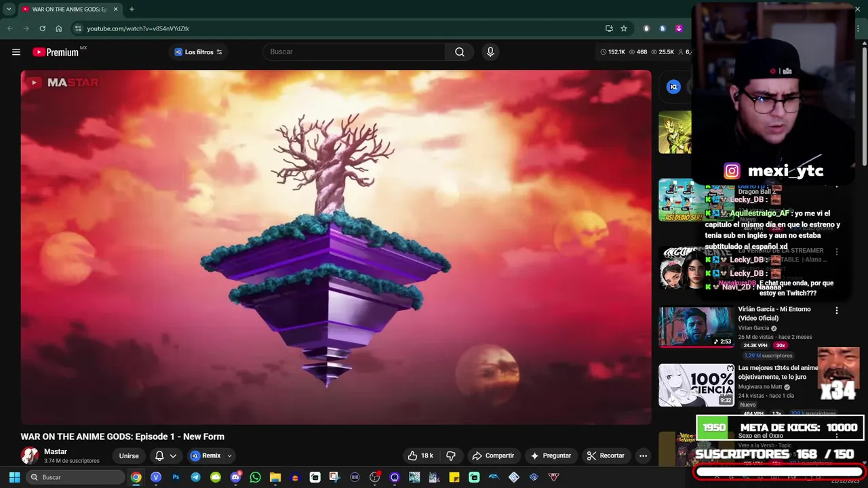The image size is (868, 488).
Task: Open notification bell options for Mastar
Action: [165, 455]
